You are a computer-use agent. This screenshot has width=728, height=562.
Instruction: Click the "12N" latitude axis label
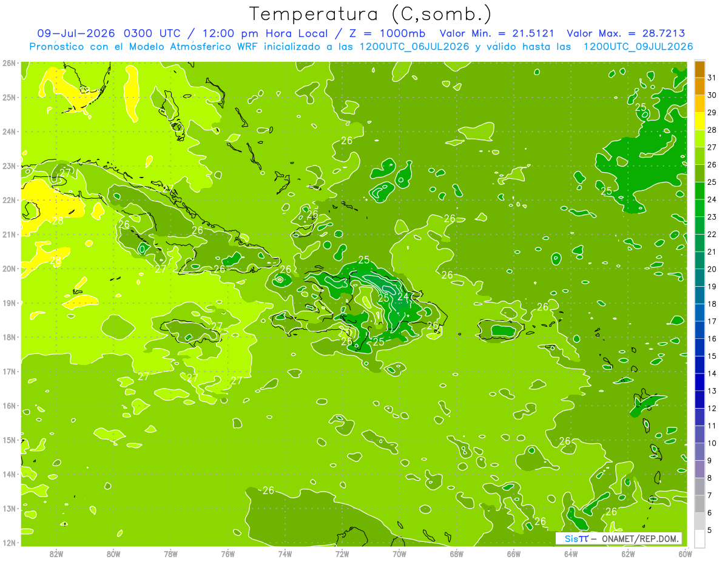(8, 543)
